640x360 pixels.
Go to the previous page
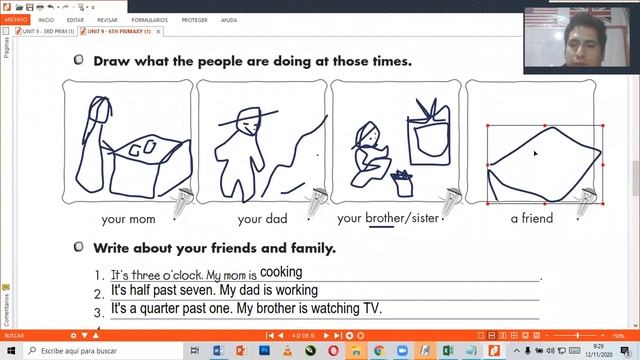(281, 336)
